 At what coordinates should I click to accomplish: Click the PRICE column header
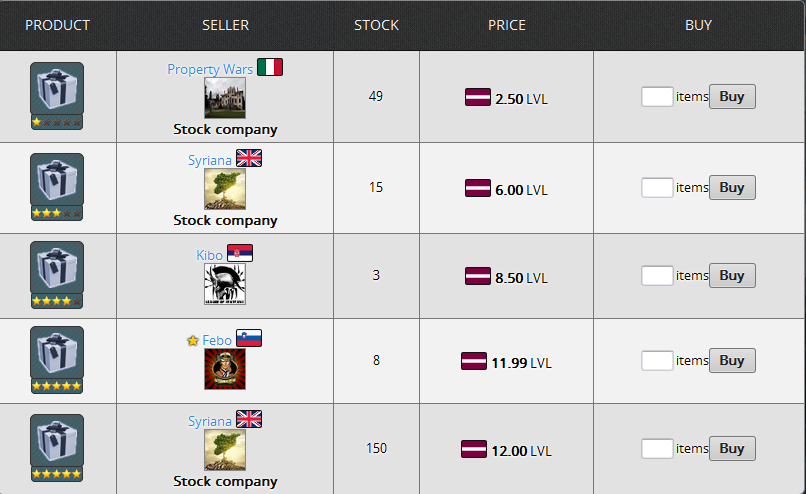point(506,25)
